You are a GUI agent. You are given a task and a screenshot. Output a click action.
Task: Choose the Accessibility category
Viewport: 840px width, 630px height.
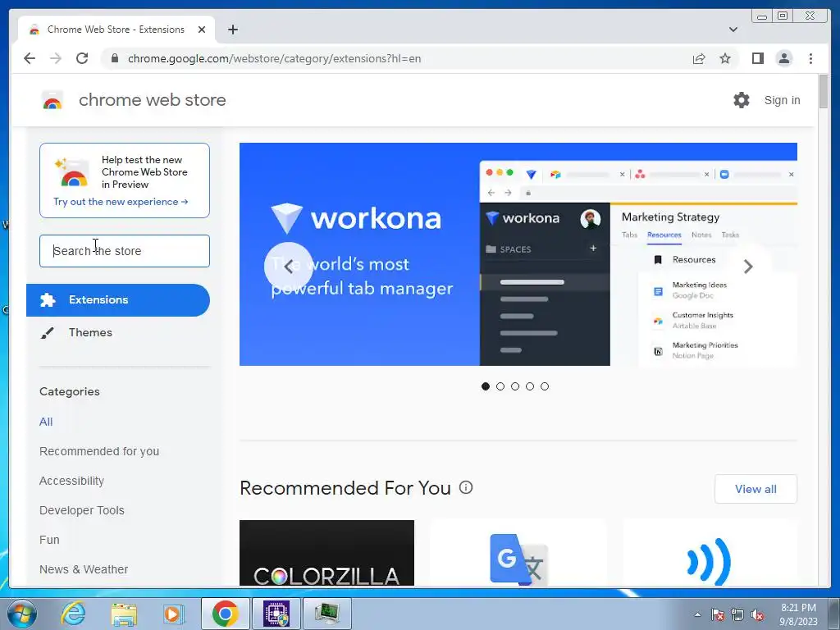pyautogui.click(x=72, y=481)
